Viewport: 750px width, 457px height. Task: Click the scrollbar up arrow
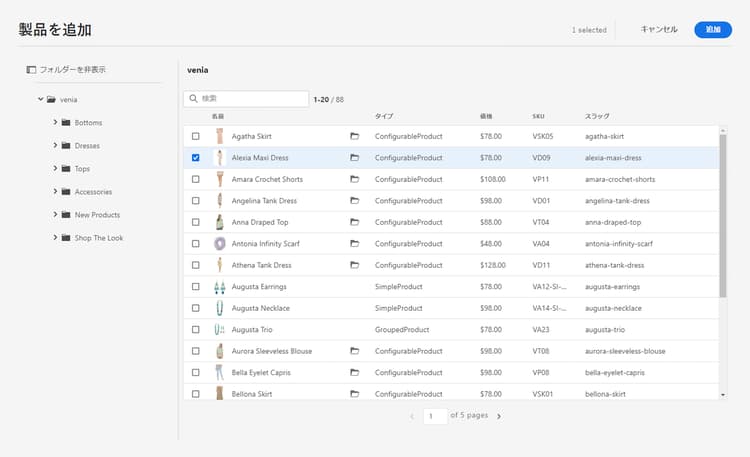coord(723,130)
